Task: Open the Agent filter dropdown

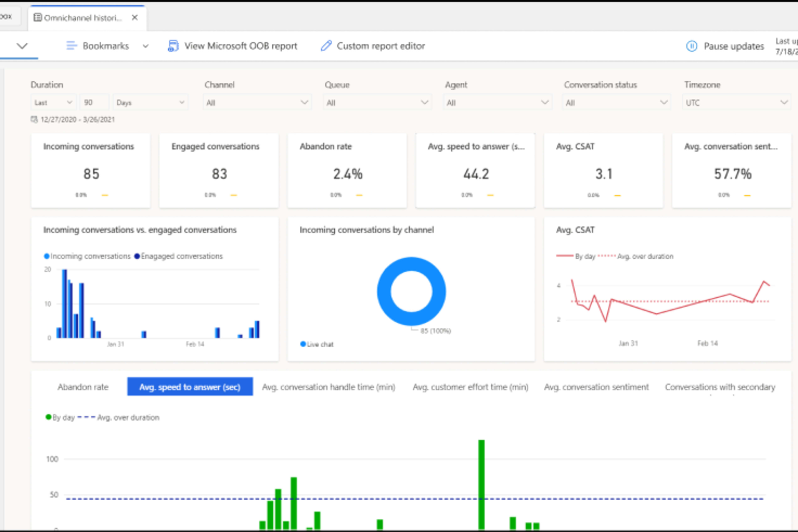Action: point(497,102)
